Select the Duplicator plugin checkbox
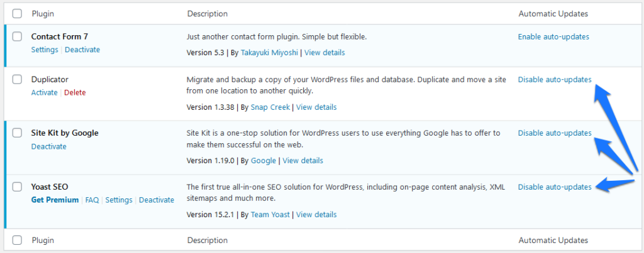Image resolution: width=644 pixels, height=253 pixels. point(17,80)
